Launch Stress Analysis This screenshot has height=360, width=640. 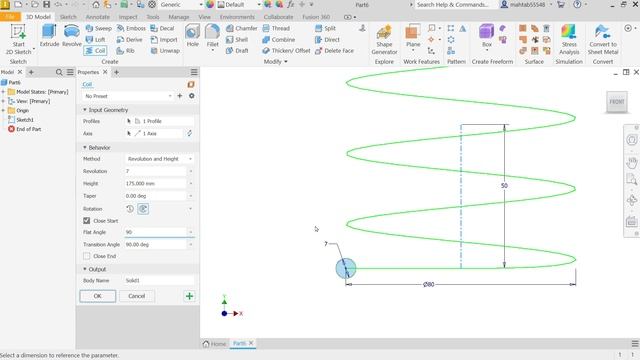point(569,40)
